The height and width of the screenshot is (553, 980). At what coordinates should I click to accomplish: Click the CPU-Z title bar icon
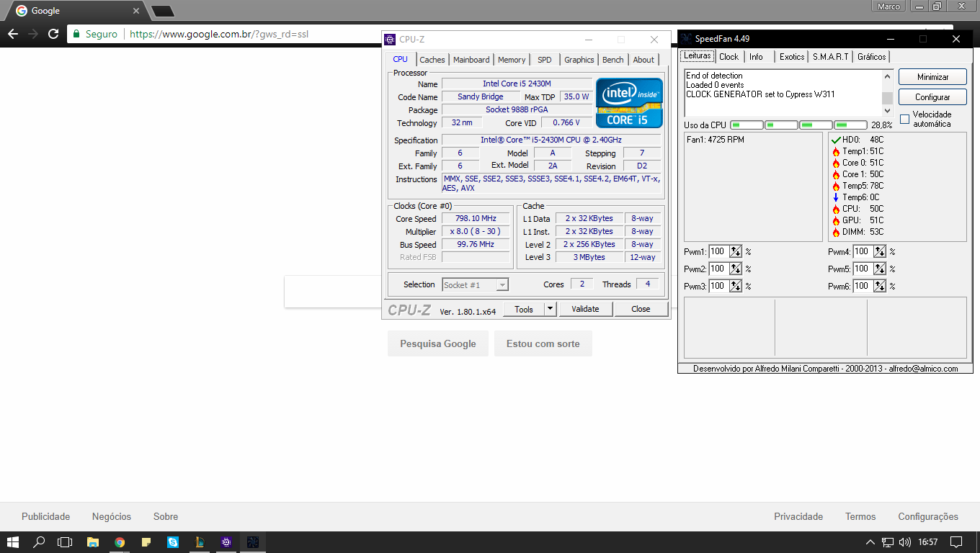click(391, 40)
